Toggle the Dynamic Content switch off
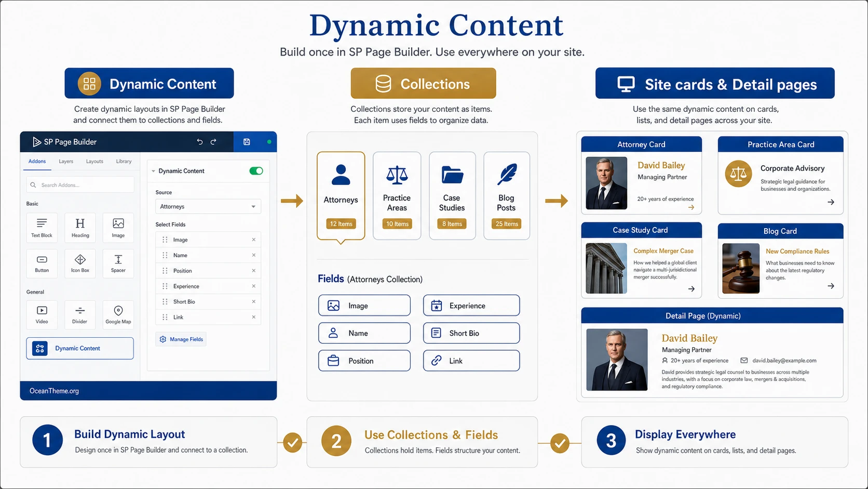The image size is (868, 489). (x=256, y=171)
